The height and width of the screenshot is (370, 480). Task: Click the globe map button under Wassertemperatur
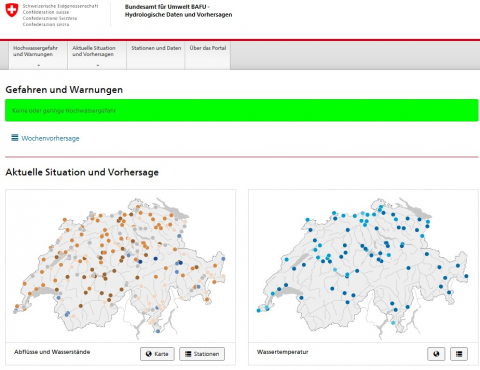point(436,354)
